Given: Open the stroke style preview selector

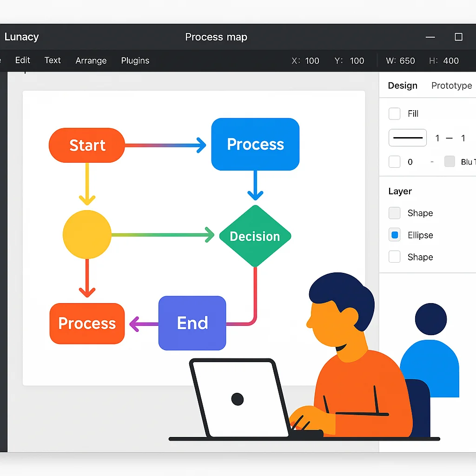Looking at the screenshot, I should click(407, 138).
